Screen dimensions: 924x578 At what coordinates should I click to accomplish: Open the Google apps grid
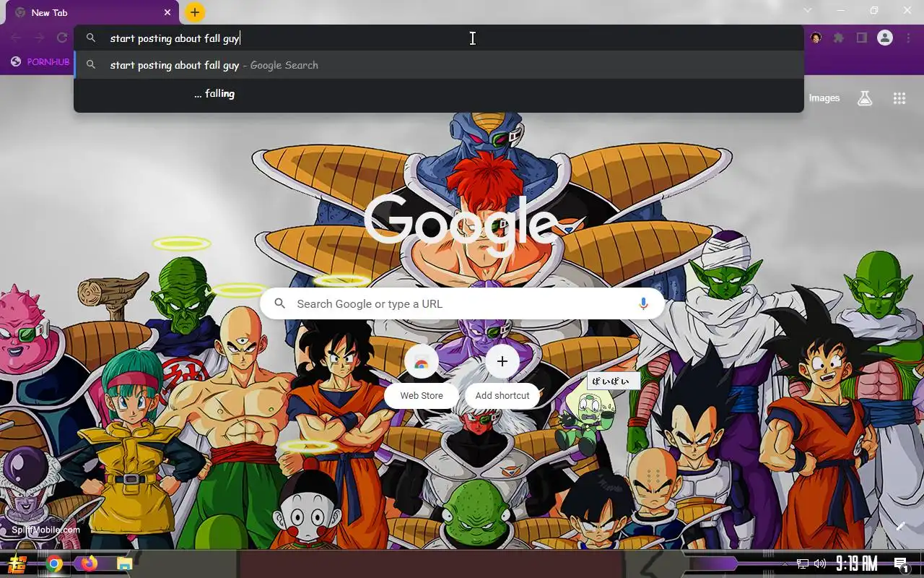[x=899, y=98]
